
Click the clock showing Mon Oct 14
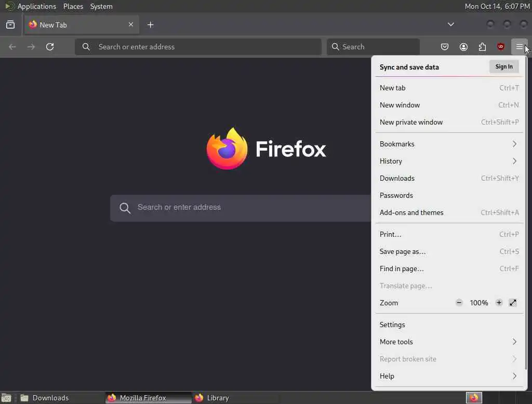coord(497,6)
